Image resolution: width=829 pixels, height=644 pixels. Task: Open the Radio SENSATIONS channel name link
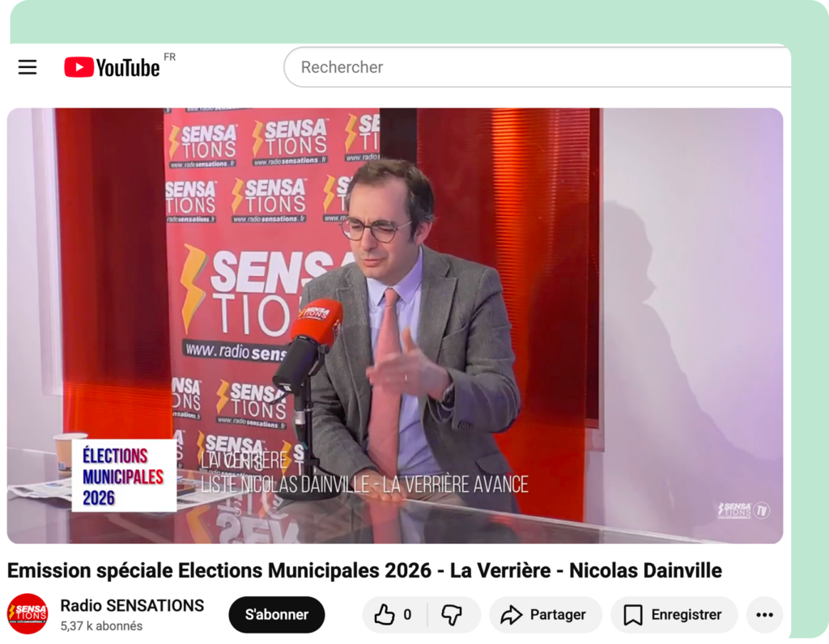pyautogui.click(x=132, y=605)
